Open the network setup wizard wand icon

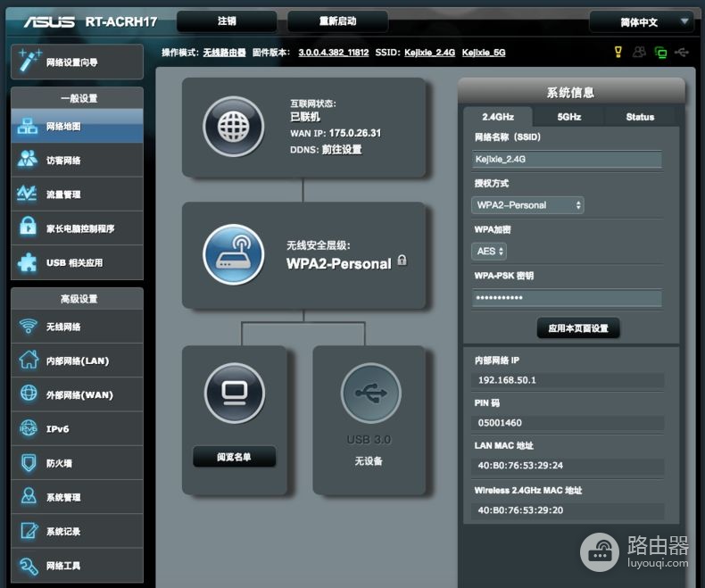29,62
